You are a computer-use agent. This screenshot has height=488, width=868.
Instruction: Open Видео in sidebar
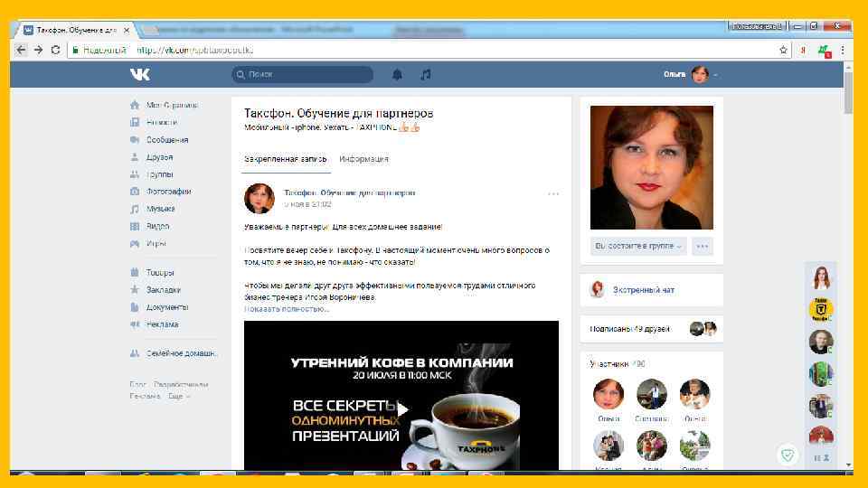click(150, 226)
